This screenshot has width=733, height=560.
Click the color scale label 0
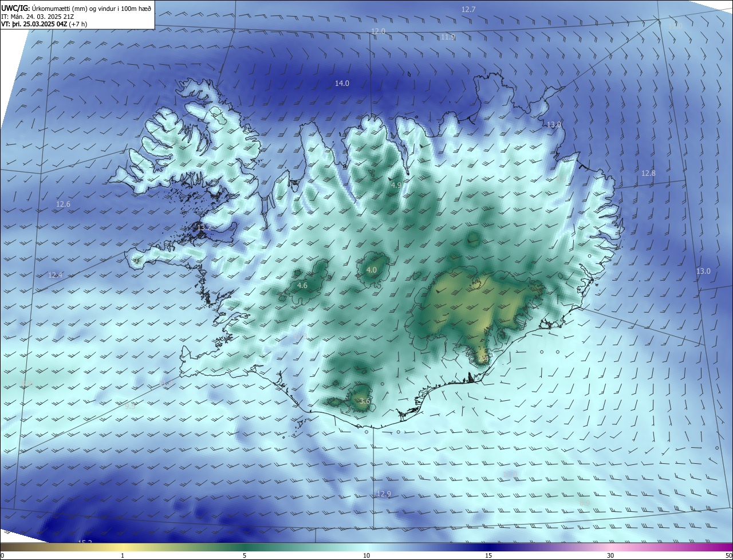point(2,556)
